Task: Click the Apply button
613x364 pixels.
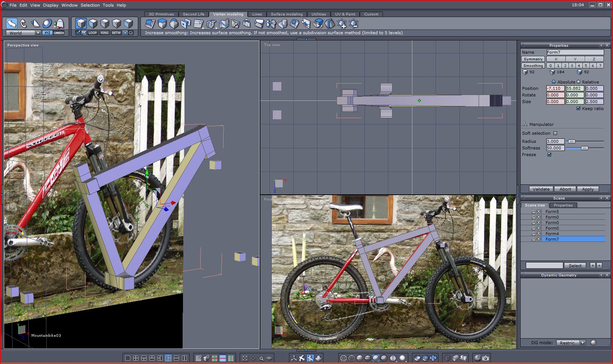Action: (588, 189)
